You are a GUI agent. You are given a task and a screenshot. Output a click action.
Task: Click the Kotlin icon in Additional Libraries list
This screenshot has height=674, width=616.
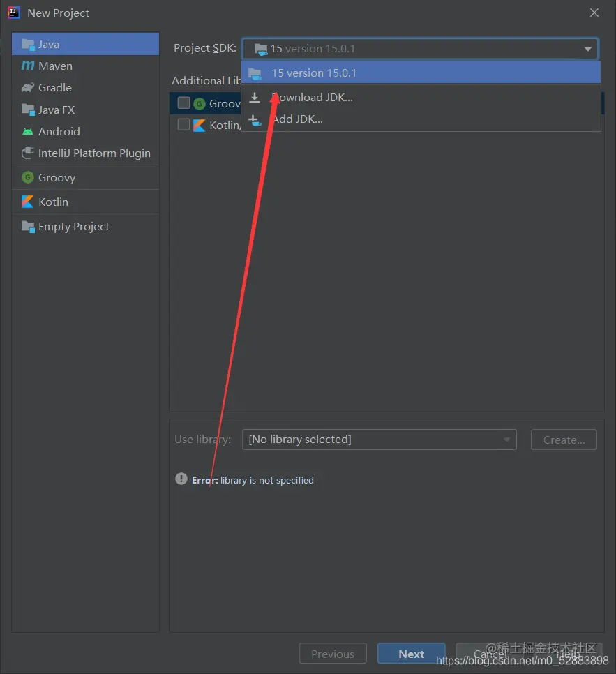[x=200, y=126]
